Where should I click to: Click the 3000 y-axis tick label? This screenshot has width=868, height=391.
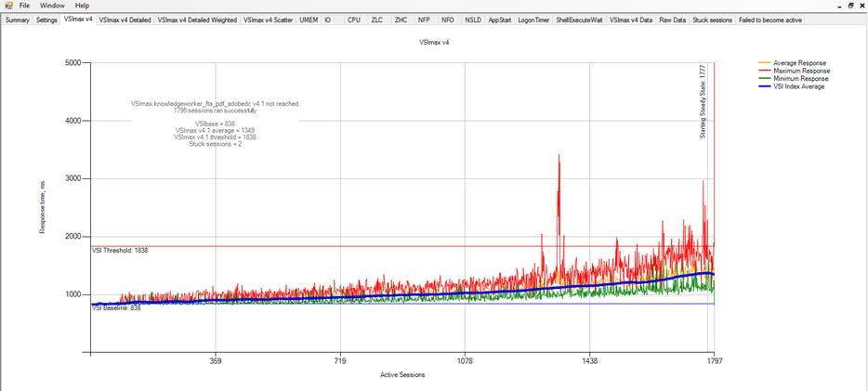(73, 178)
